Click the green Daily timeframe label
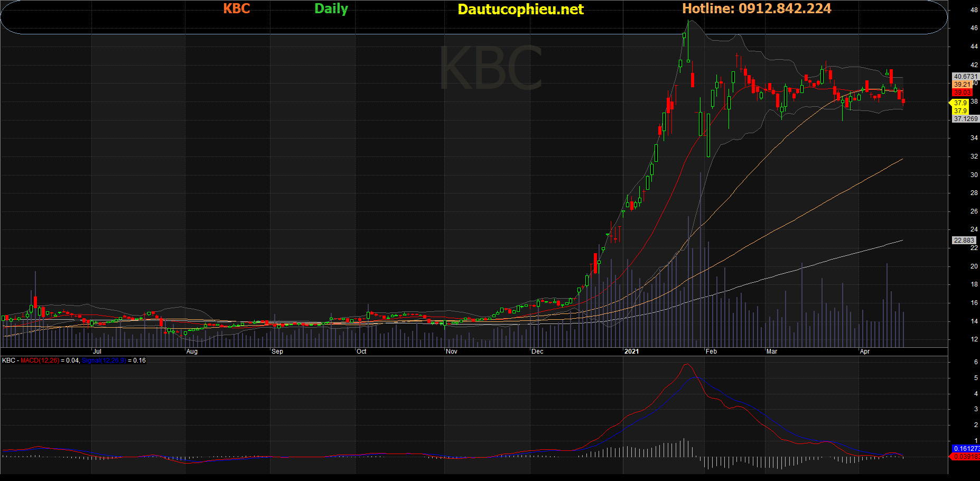Viewport: 980px width, 481px height. pos(331,9)
